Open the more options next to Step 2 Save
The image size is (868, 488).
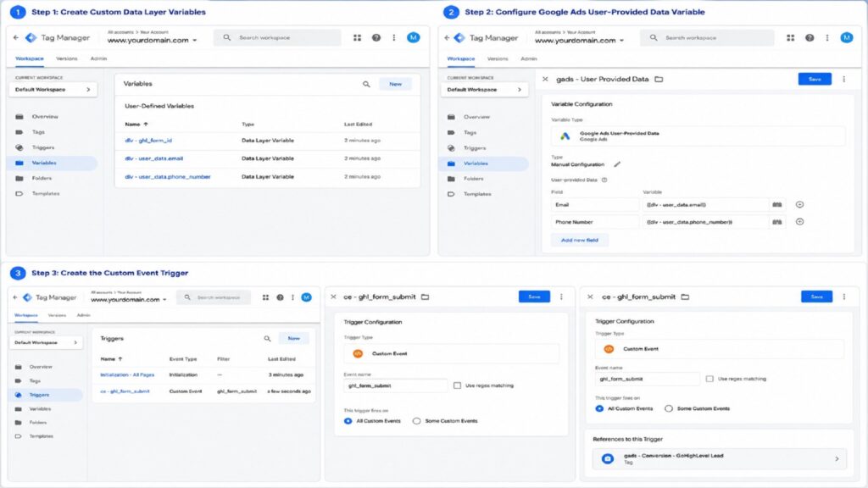pos(843,79)
